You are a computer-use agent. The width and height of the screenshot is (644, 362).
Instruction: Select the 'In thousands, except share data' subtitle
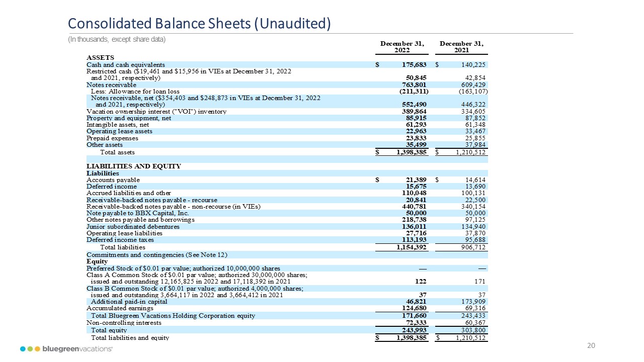point(117,39)
